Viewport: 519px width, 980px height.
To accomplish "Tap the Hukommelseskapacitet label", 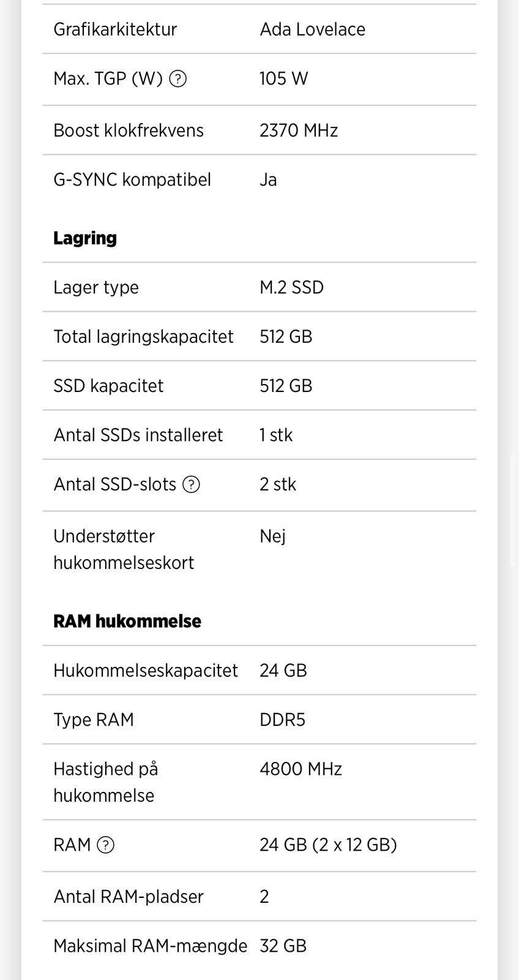I will coord(146,671).
